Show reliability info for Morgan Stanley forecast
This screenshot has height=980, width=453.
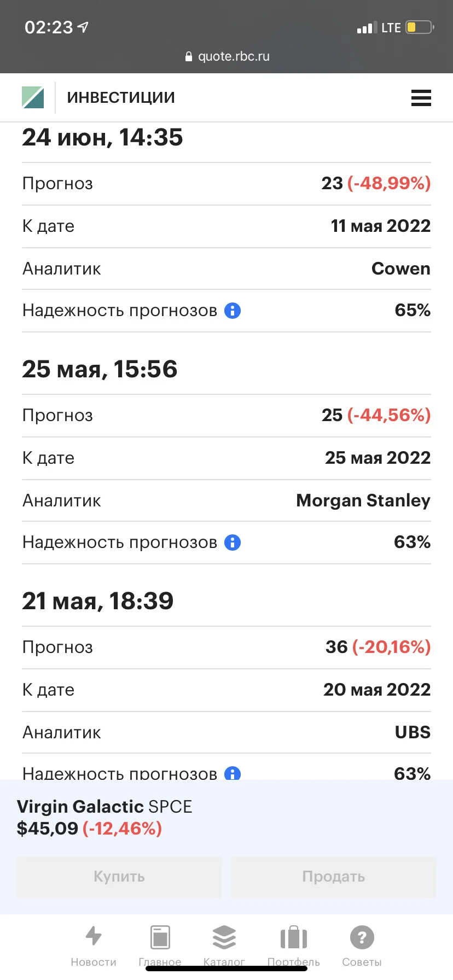[233, 542]
